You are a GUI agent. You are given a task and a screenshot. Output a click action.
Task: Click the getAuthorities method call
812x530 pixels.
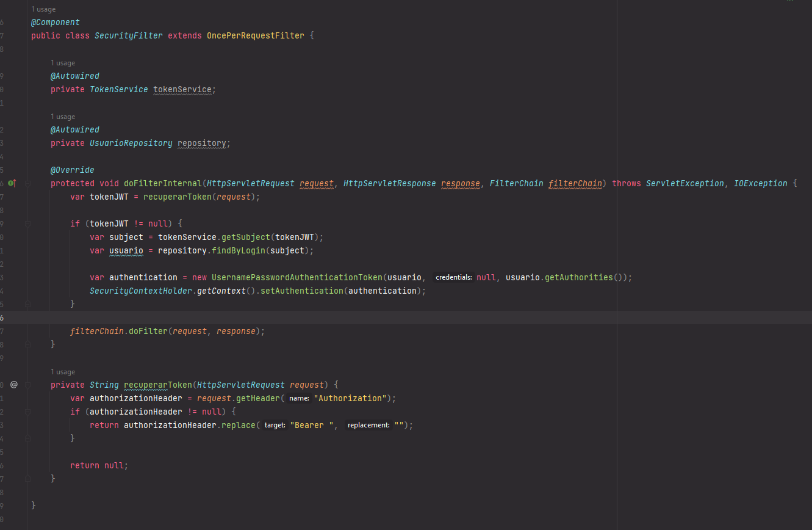(579, 277)
